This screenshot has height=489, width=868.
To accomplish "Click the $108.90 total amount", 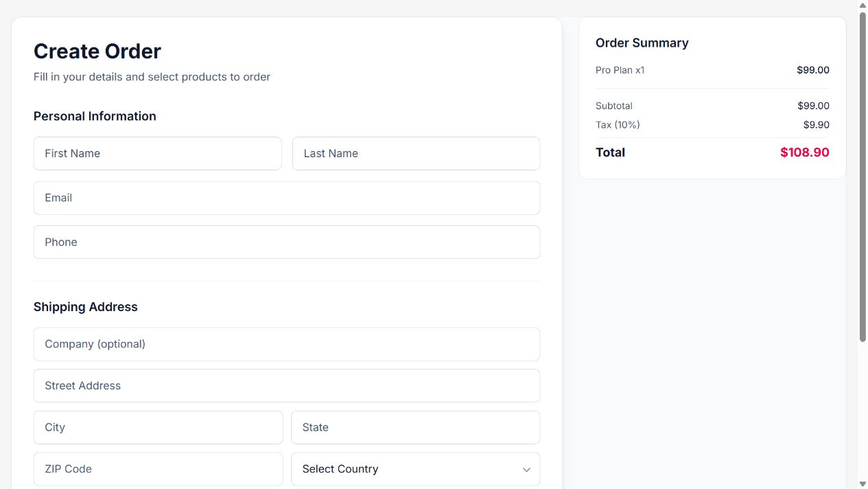I will [805, 152].
